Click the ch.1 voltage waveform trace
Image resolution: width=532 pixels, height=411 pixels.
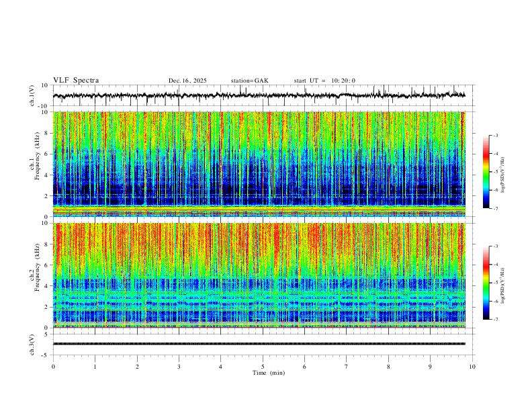(259, 95)
